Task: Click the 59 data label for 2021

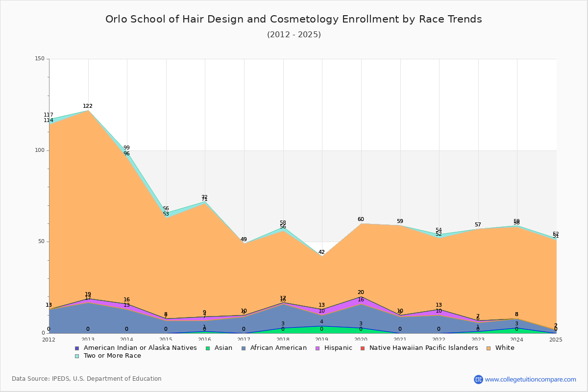Action: (400, 221)
